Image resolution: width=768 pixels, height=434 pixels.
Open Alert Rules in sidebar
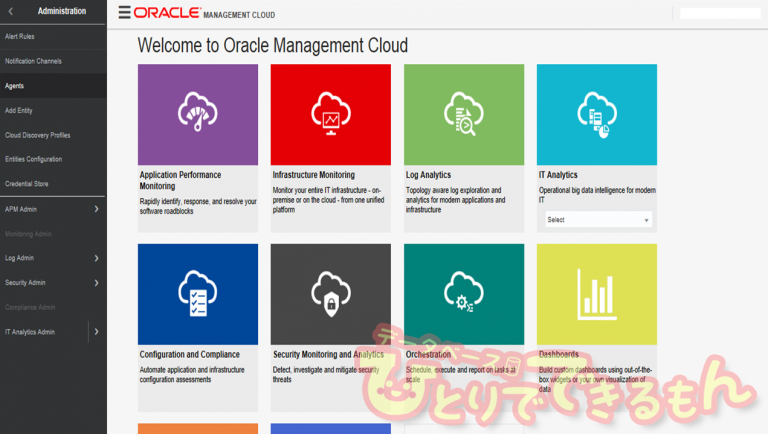(20, 36)
